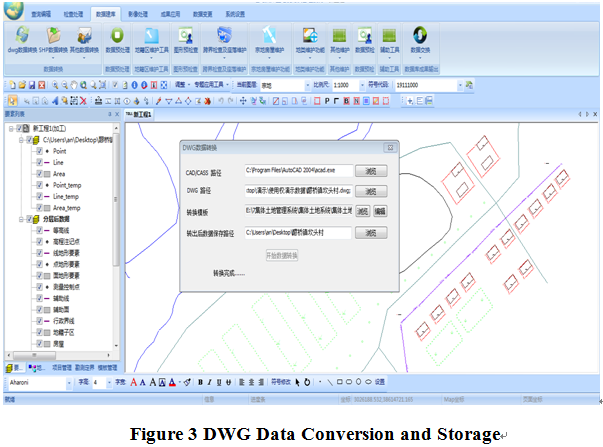Collapse the 分层后数据 tree group
The image size is (603, 447).
pos(20,219)
